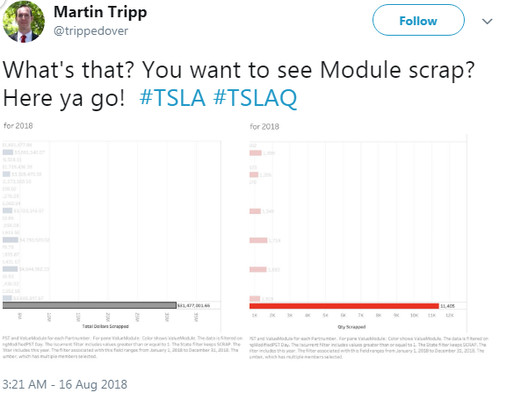Viewport: 509px width, 397px height.
Task: Open Martin Tripp's profile photo
Action: 23,21
